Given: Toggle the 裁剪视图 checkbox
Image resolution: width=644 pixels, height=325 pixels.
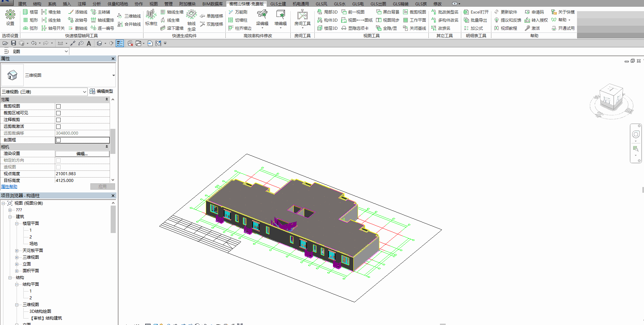Looking at the screenshot, I should pos(58,106).
